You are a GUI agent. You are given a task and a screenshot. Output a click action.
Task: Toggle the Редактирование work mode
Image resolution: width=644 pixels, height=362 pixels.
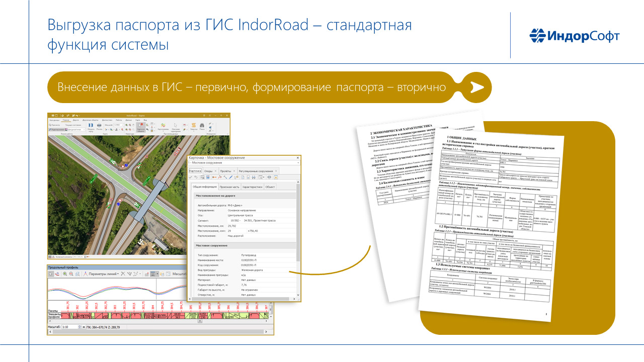pyautogui.click(x=56, y=130)
